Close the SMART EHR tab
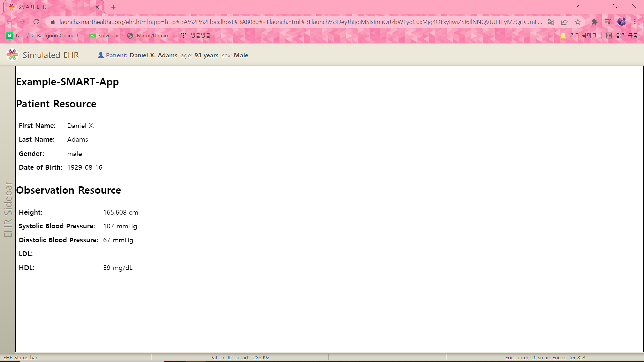Viewport: 644px width, 362px height. 97,7
